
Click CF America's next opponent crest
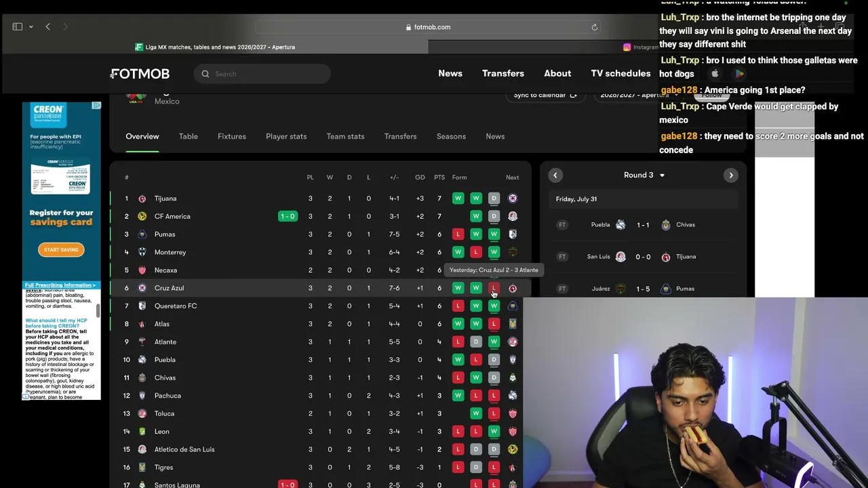pos(513,216)
